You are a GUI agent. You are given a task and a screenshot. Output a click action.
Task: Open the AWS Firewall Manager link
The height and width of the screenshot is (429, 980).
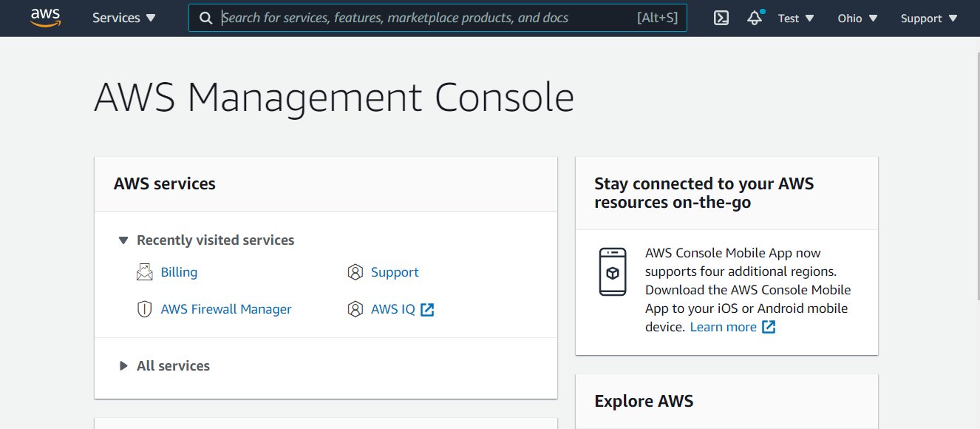coord(226,309)
